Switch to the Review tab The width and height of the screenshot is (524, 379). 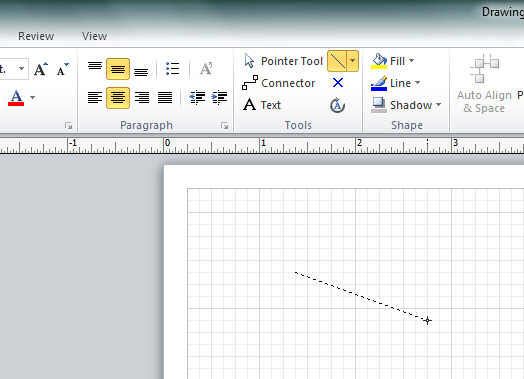click(x=36, y=36)
